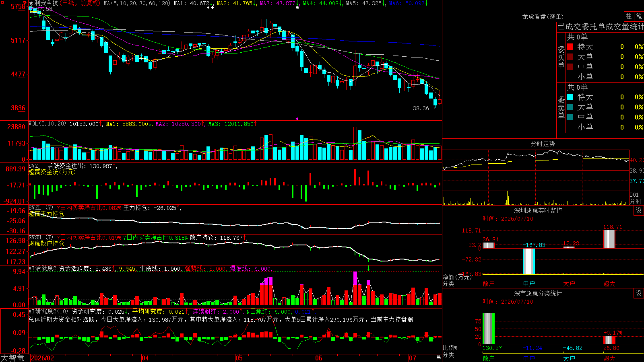Click the teal 大单 sell order swatch
The width and height of the screenshot is (644, 362).
pos(570,107)
